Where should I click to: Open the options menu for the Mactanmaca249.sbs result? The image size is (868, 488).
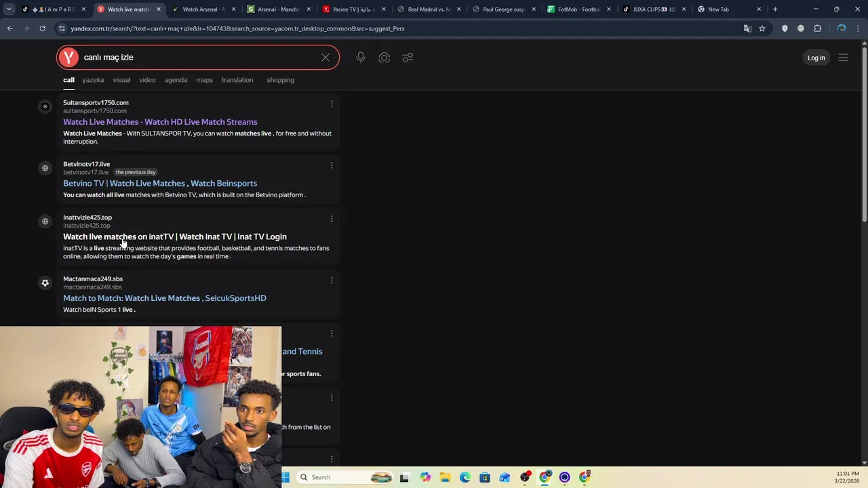click(332, 280)
